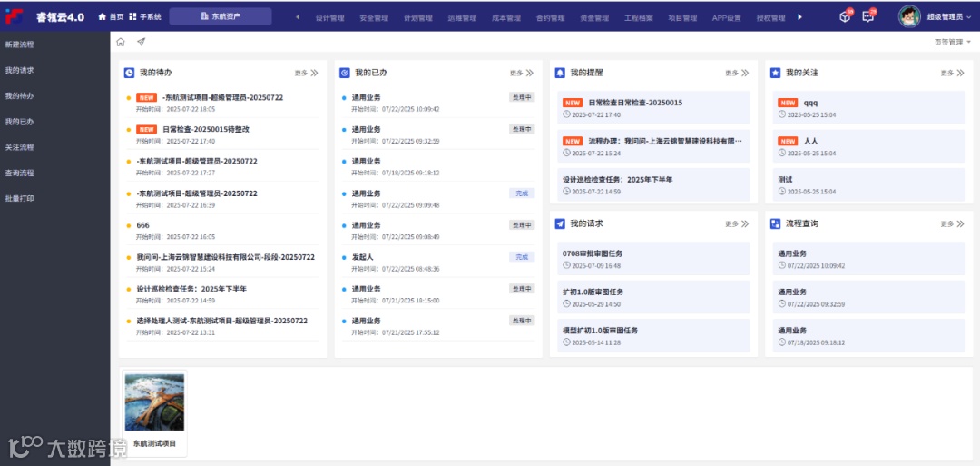This screenshot has width=980, height=466.
Task: Open 更多 in 我的请求 panel
Action: click(x=738, y=224)
